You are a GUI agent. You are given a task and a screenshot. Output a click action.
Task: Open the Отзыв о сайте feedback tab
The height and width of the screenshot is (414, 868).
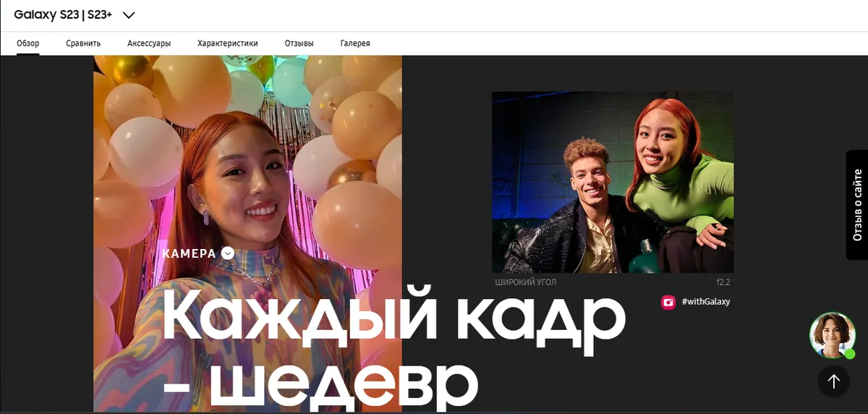[x=857, y=205]
